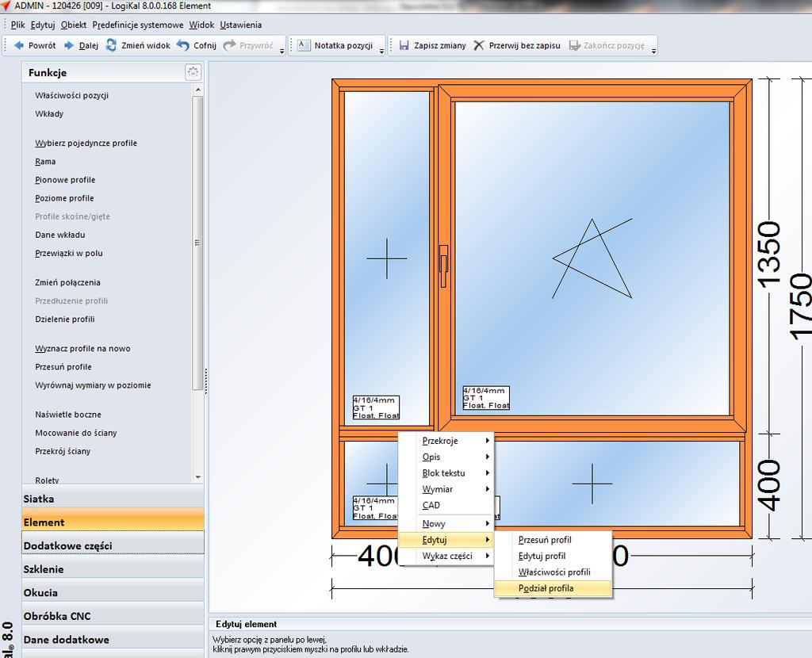Choose Właściwości profili from submenu
This screenshot has width=812, height=658.
click(x=554, y=572)
